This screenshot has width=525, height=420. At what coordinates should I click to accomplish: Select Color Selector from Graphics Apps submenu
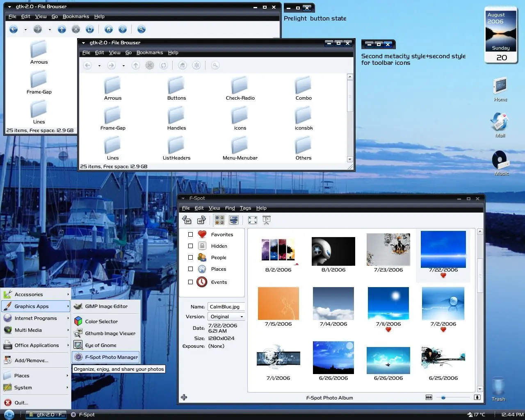click(106, 322)
